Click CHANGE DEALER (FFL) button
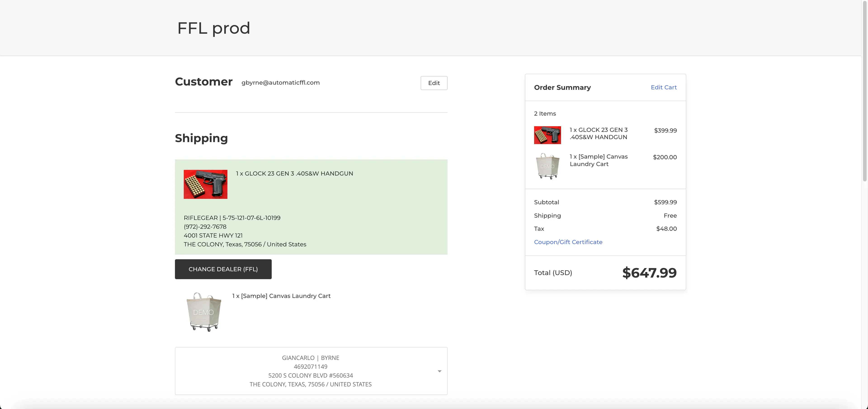868x409 pixels. (x=223, y=269)
